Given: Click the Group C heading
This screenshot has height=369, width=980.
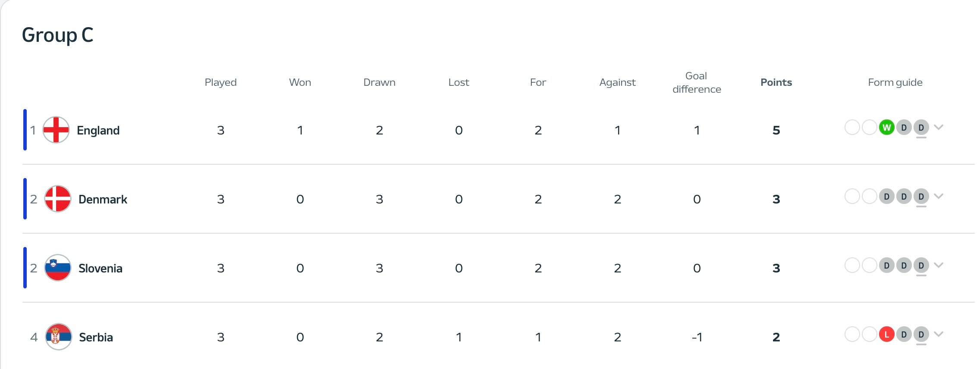Looking at the screenshot, I should coord(57,35).
